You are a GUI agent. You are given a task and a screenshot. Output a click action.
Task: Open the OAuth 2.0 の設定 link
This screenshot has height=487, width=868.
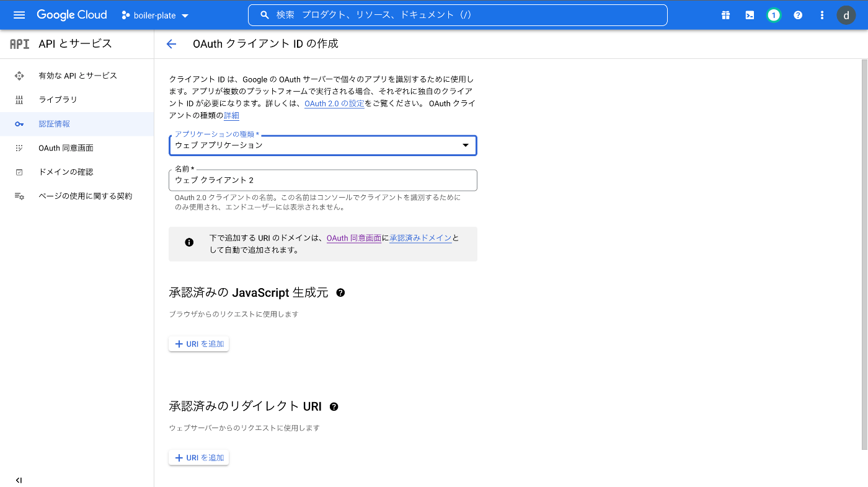tap(334, 103)
